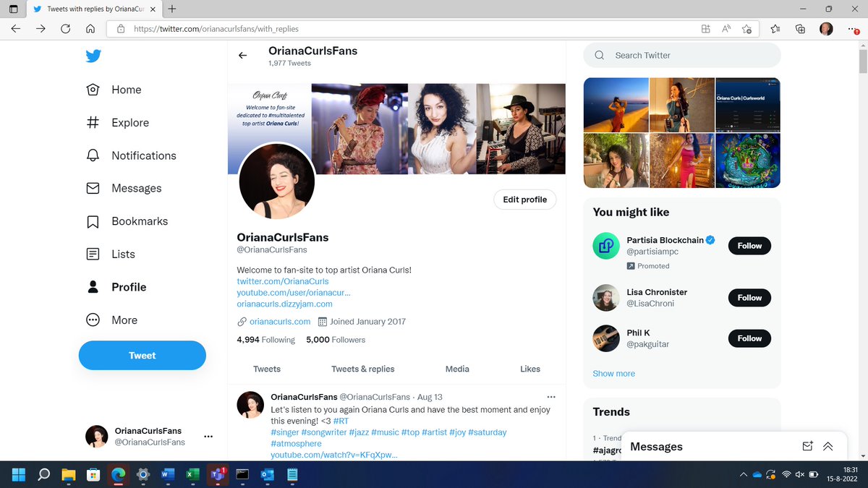Click the Edit profile button
The width and height of the screenshot is (868, 488).
(525, 200)
